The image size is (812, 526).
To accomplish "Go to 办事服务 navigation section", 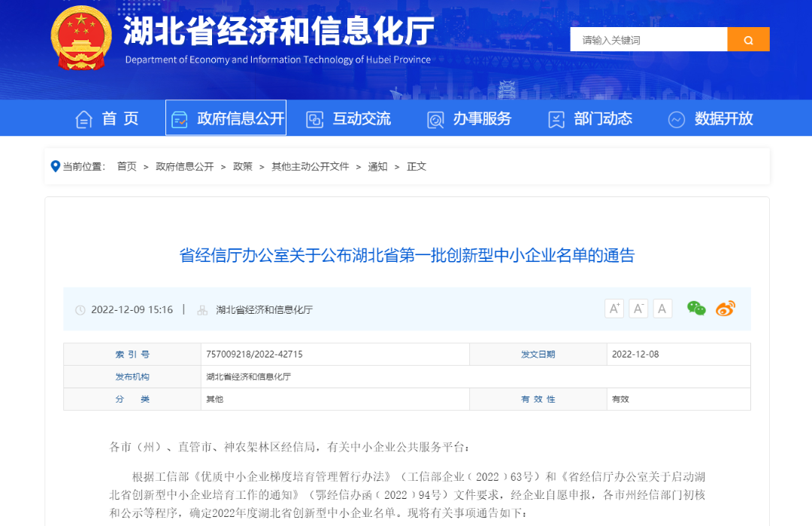I will point(469,119).
